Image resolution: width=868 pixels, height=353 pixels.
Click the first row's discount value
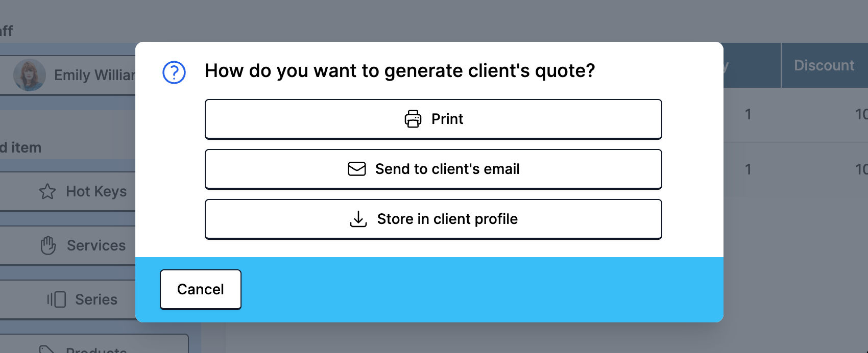click(x=861, y=114)
